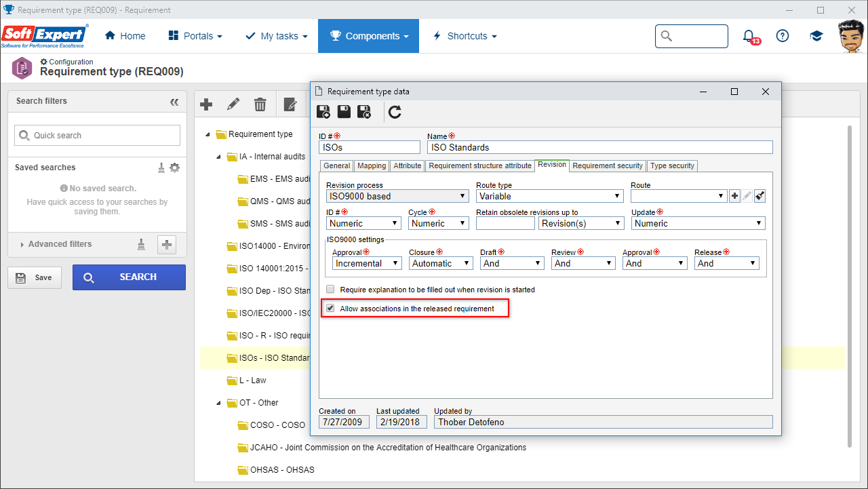Click the Quick search input field

pyautogui.click(x=98, y=136)
